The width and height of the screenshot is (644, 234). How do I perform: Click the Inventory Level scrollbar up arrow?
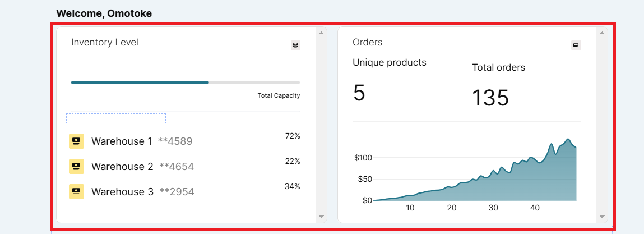tap(321, 33)
